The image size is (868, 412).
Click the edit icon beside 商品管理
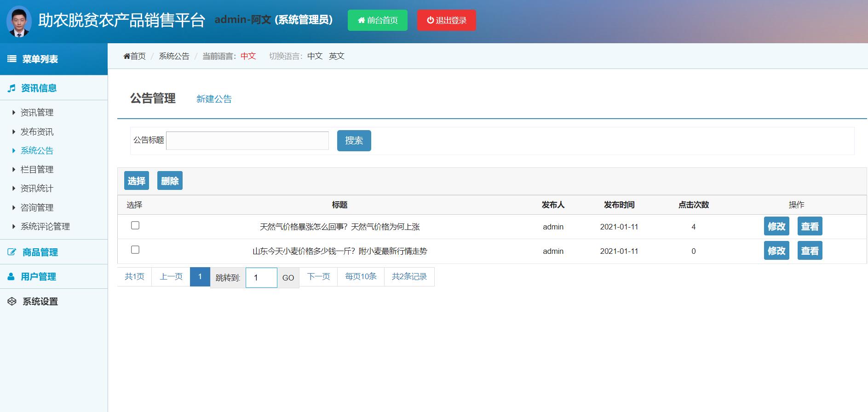pos(12,252)
